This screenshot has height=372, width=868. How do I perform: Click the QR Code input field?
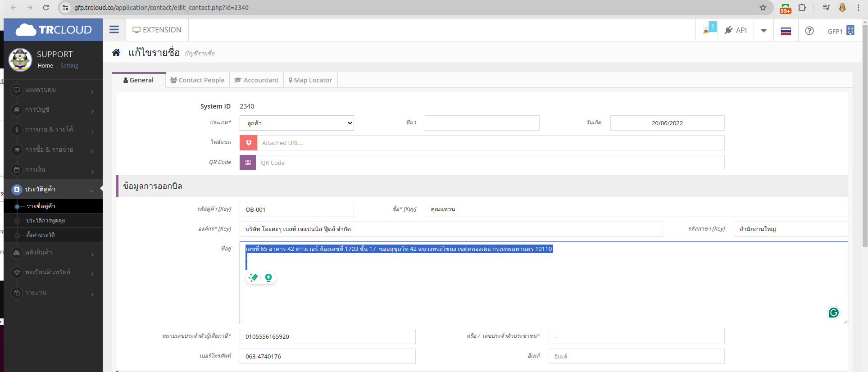490,163
